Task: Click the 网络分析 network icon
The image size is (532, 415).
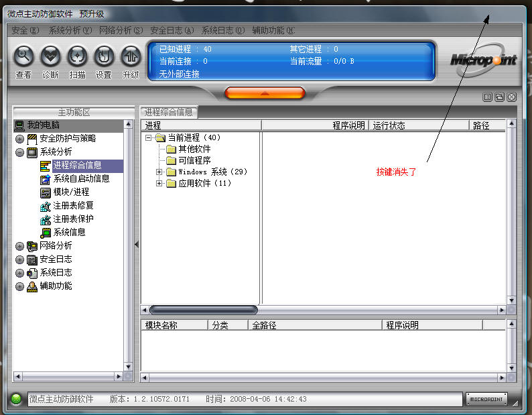Action: [32, 246]
